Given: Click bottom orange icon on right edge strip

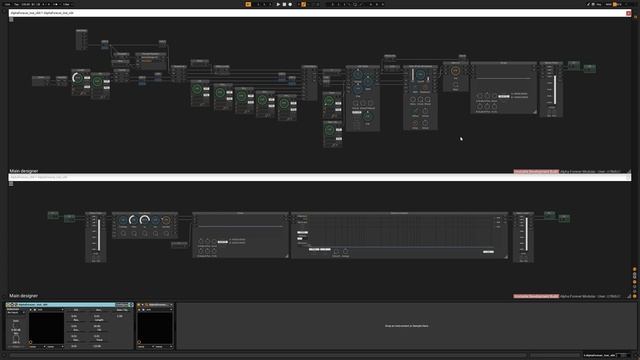Looking at the screenshot, I should tap(634, 296).
